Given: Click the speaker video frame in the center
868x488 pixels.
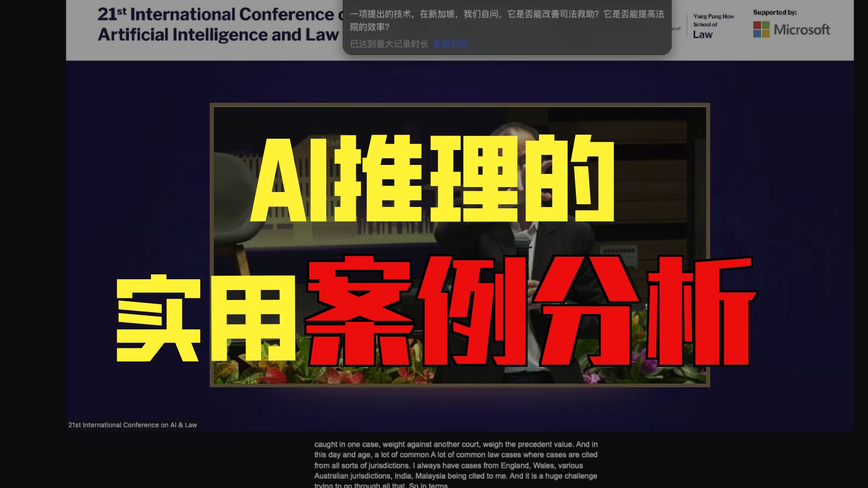Looking at the screenshot, I should pos(460,245).
